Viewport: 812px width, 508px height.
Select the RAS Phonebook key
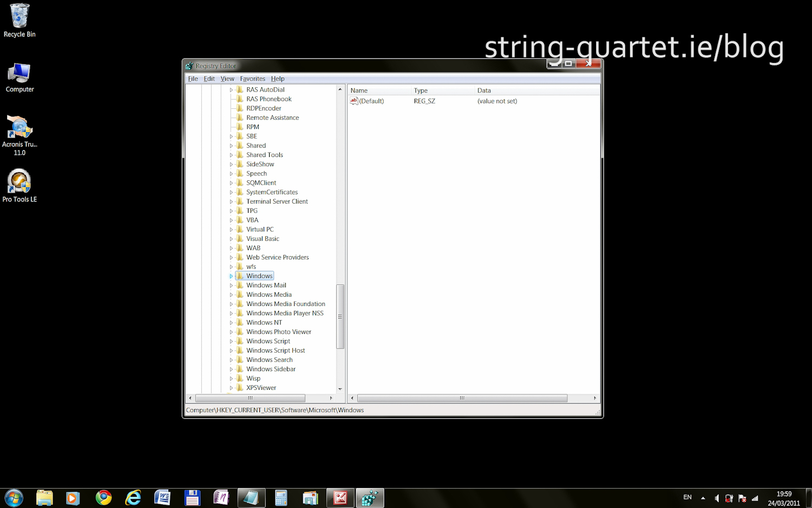click(269, 99)
